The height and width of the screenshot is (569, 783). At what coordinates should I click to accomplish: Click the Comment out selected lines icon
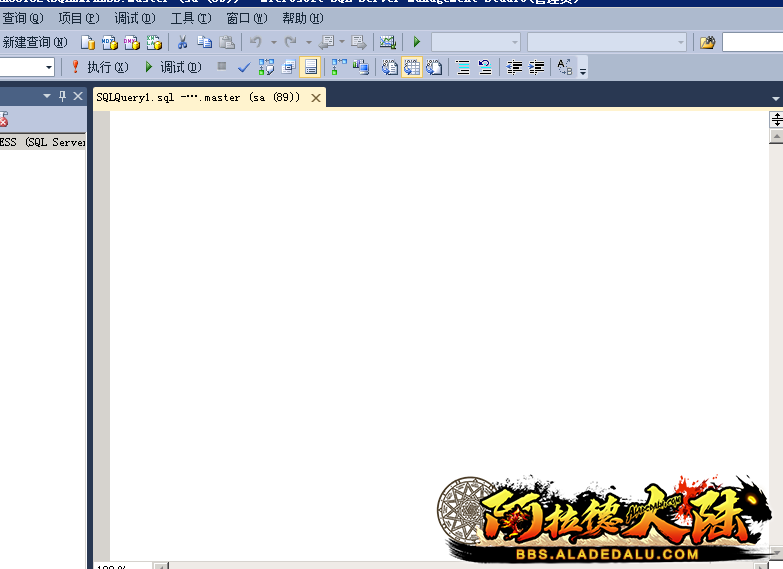pos(463,67)
